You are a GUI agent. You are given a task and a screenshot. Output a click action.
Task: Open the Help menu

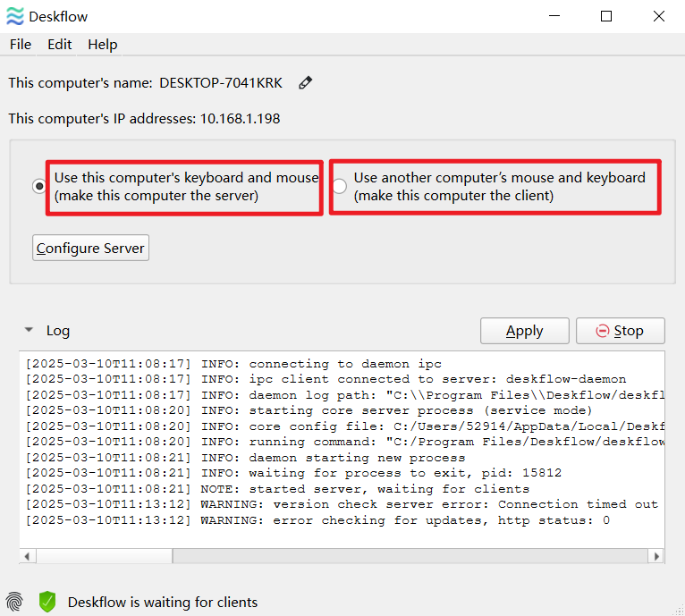coord(102,45)
